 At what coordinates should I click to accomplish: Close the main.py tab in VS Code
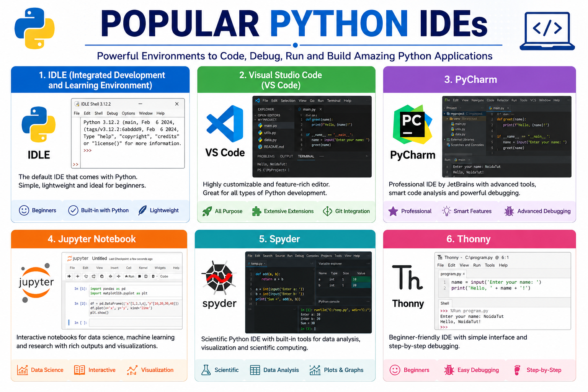[321, 109]
